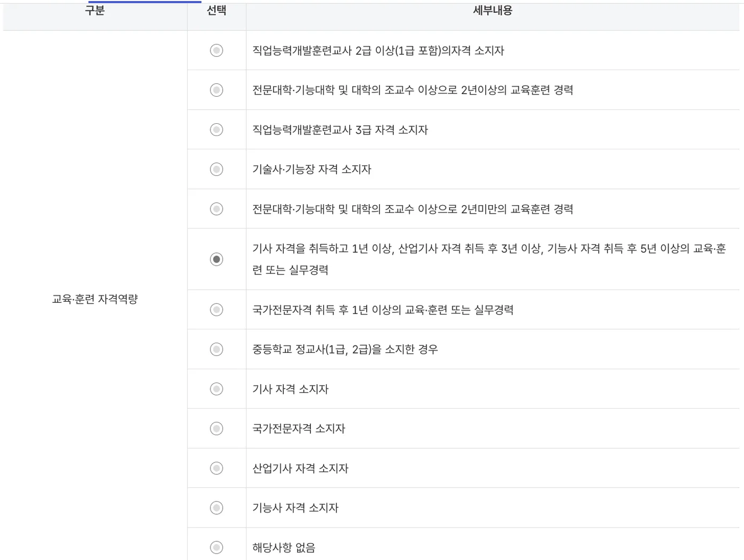Select the 해당사항 없음 radio button
744x560 pixels.
click(x=216, y=547)
